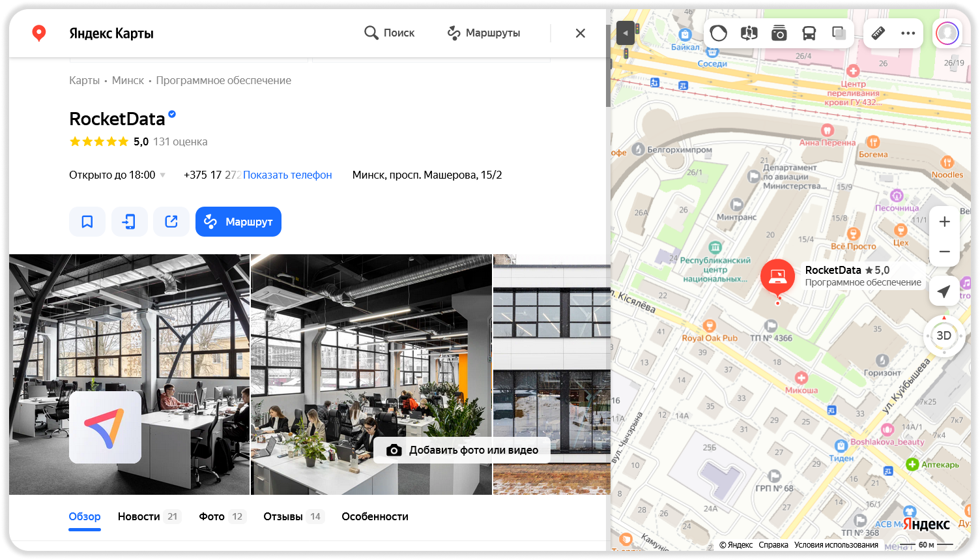Click the Горизонт map marker
Image resolution: width=980 pixels, height=560 pixels.
coord(882,361)
